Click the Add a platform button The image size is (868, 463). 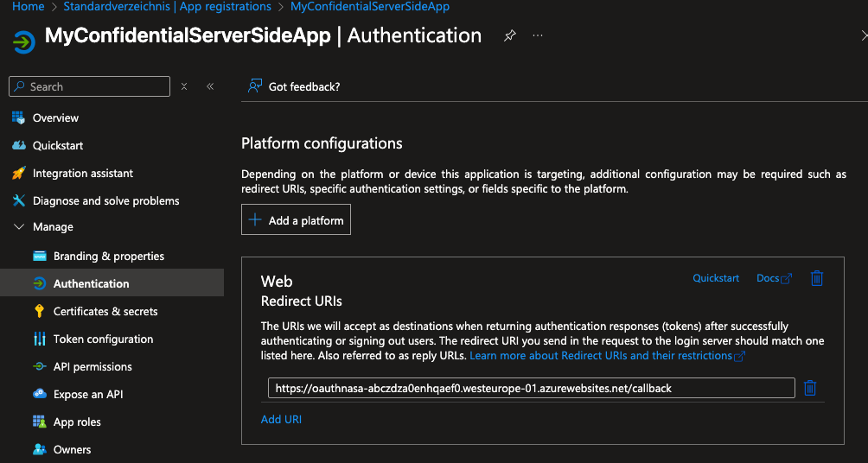[x=296, y=220]
